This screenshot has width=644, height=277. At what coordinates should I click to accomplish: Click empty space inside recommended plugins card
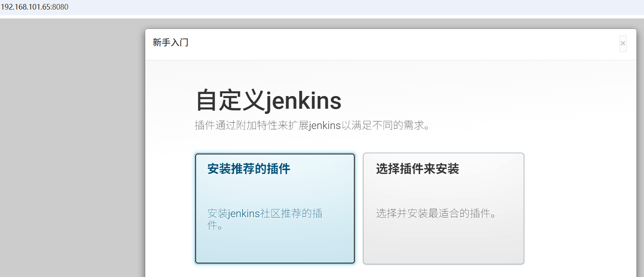pyautogui.click(x=275, y=190)
